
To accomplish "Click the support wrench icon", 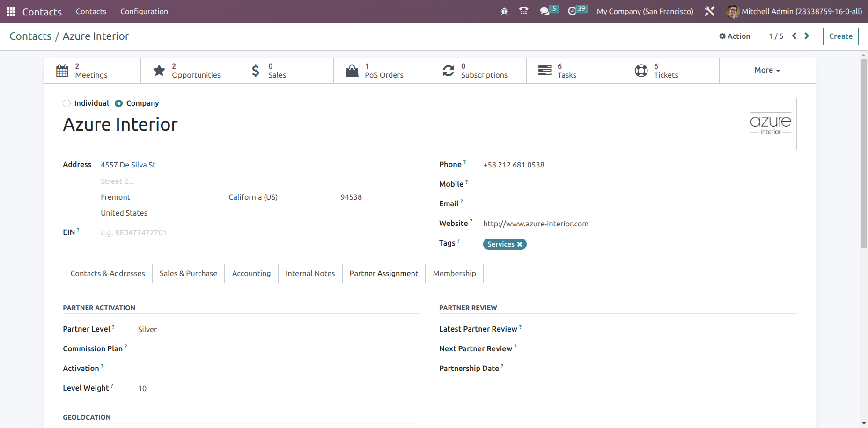I will pos(709,11).
